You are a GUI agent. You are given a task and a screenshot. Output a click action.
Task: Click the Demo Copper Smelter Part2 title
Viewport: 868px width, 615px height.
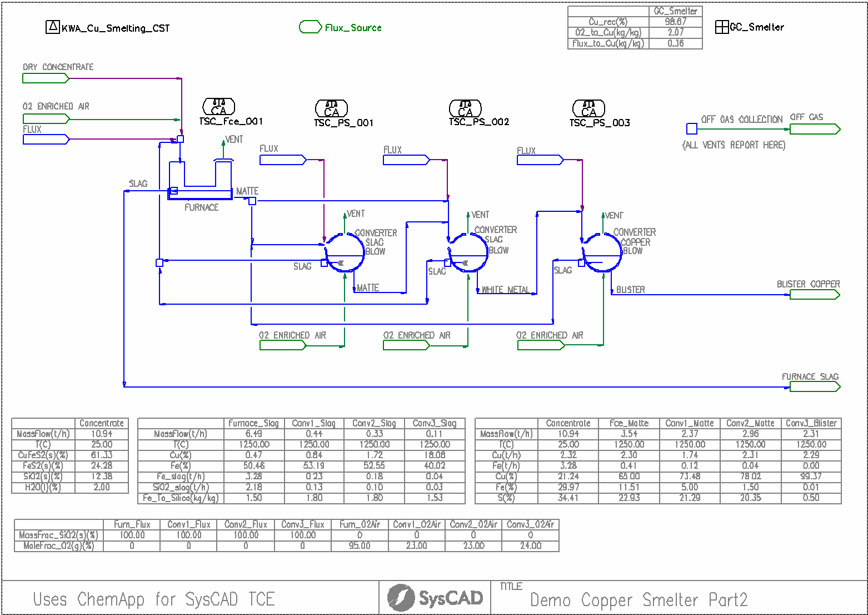click(x=638, y=600)
